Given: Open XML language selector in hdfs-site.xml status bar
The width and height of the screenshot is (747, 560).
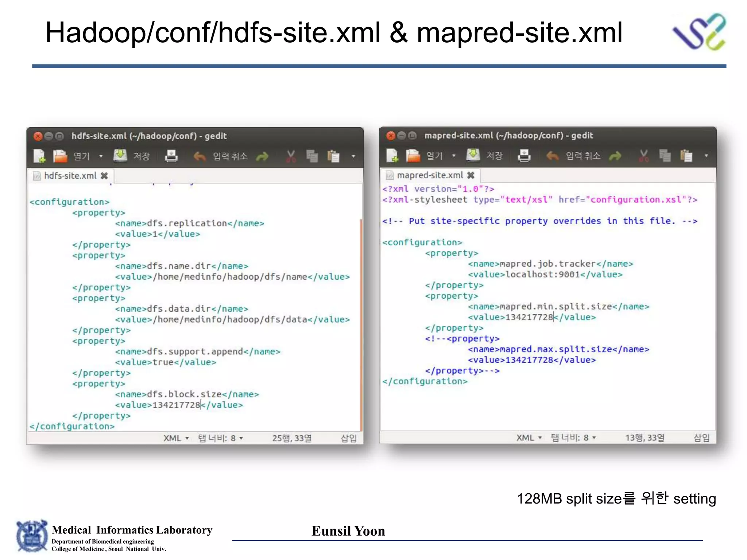Looking at the screenshot, I should point(176,438).
